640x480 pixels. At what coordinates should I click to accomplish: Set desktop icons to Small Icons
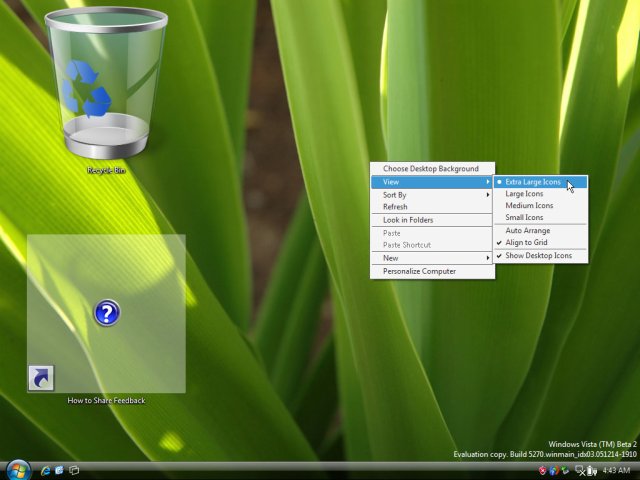524,217
